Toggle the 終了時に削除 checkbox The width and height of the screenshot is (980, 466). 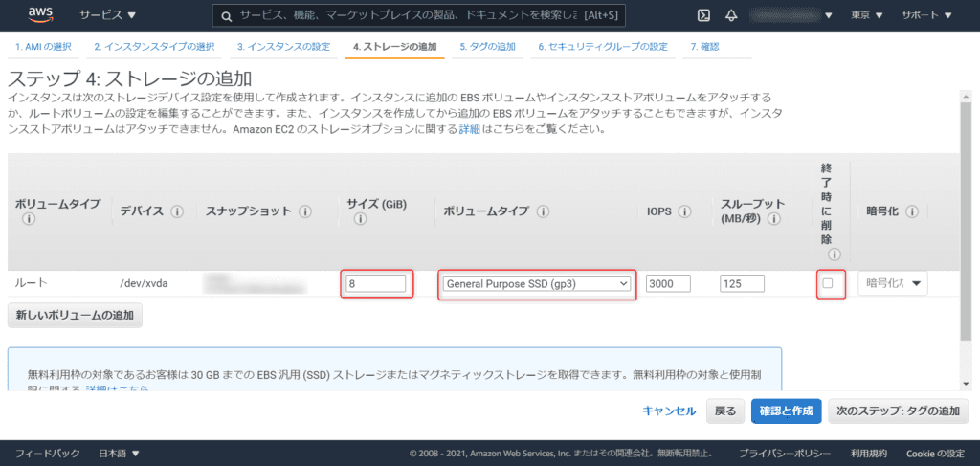[828, 283]
